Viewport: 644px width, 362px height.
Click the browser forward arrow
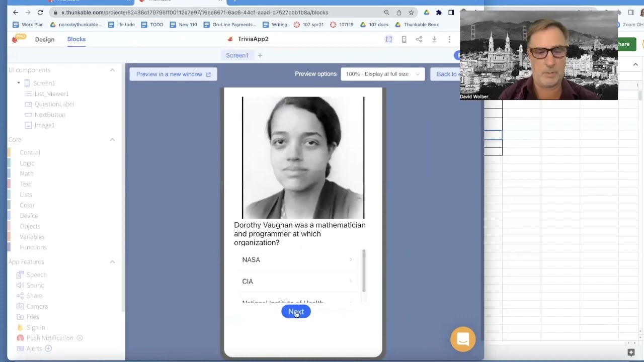tap(28, 12)
